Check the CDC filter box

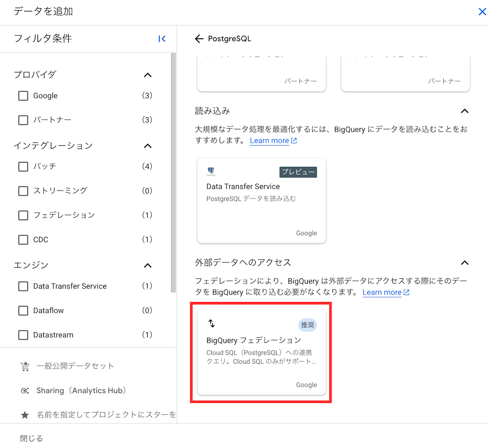coord(23,240)
